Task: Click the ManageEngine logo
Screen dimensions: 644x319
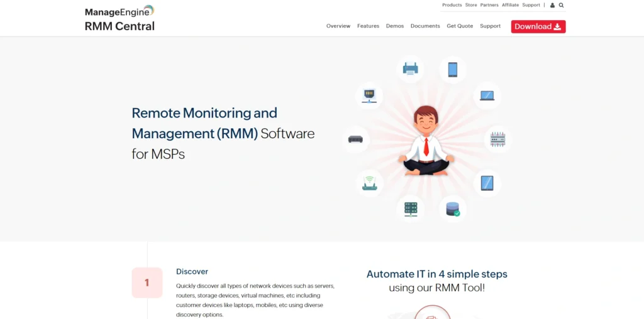Action: coord(119,11)
